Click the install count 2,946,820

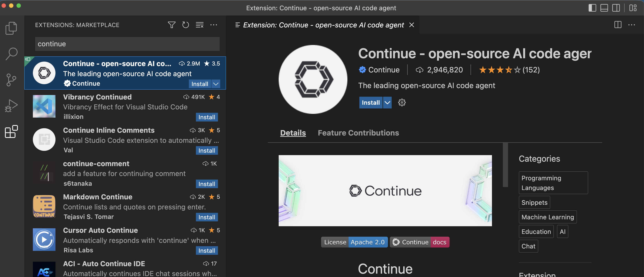pos(445,70)
